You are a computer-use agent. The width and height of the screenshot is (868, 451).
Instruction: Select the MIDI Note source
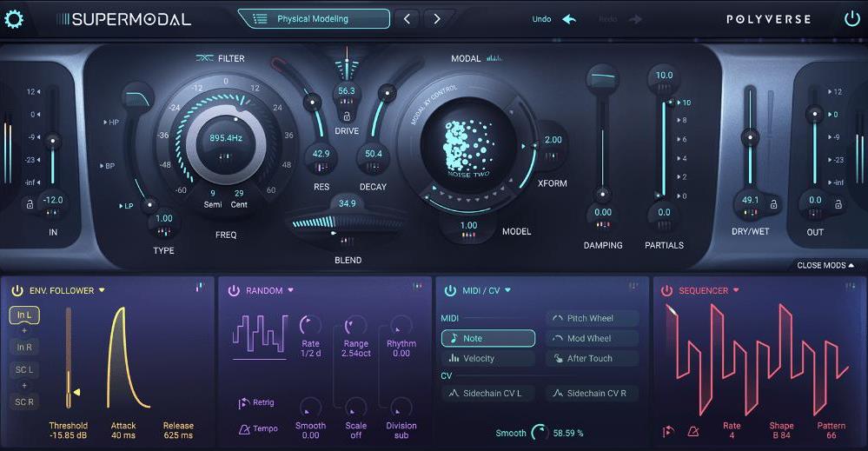tap(488, 338)
